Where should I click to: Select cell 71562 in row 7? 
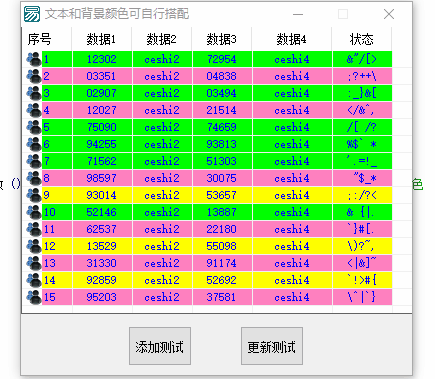102,161
